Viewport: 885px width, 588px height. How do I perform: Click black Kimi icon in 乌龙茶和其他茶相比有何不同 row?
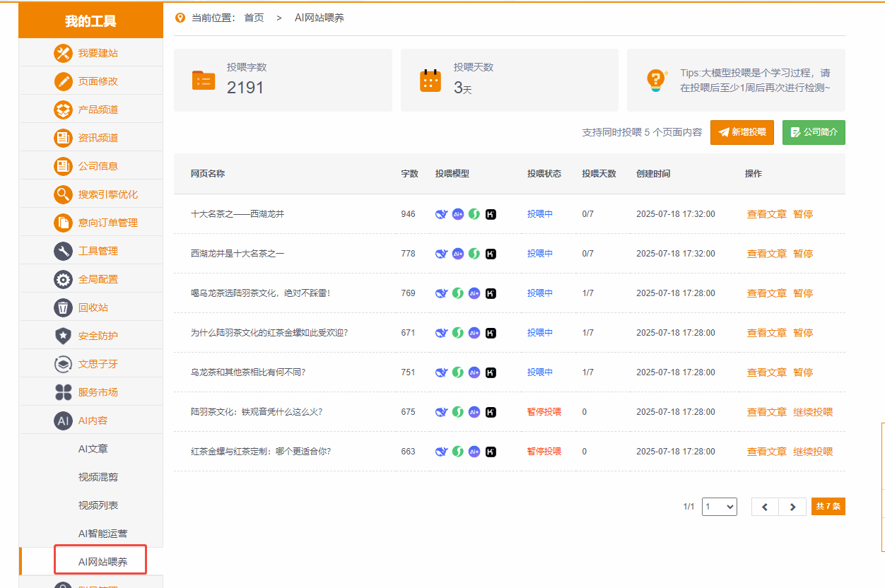tap(491, 372)
